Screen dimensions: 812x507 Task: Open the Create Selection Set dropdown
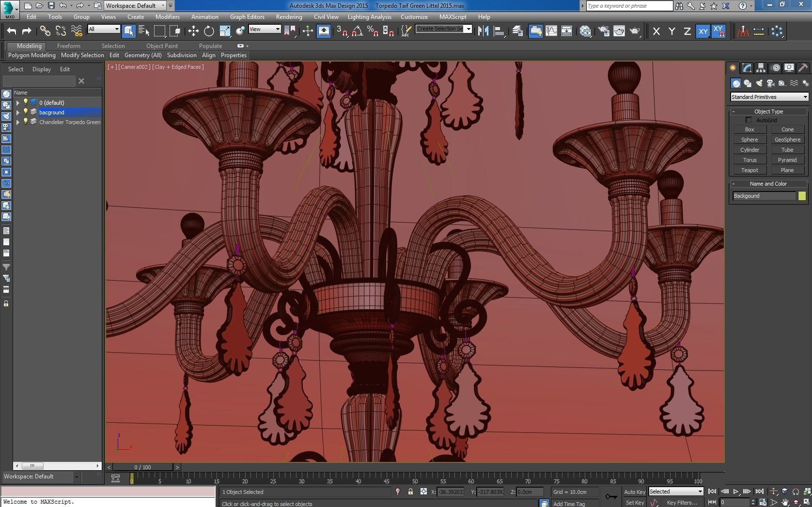click(x=443, y=29)
